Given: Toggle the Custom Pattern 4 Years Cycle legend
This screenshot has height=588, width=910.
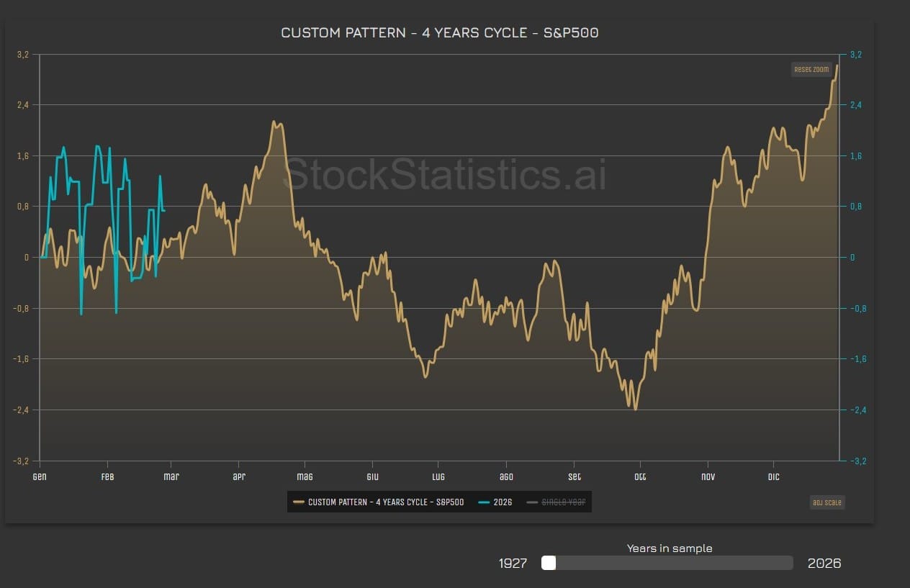Looking at the screenshot, I should point(379,502).
